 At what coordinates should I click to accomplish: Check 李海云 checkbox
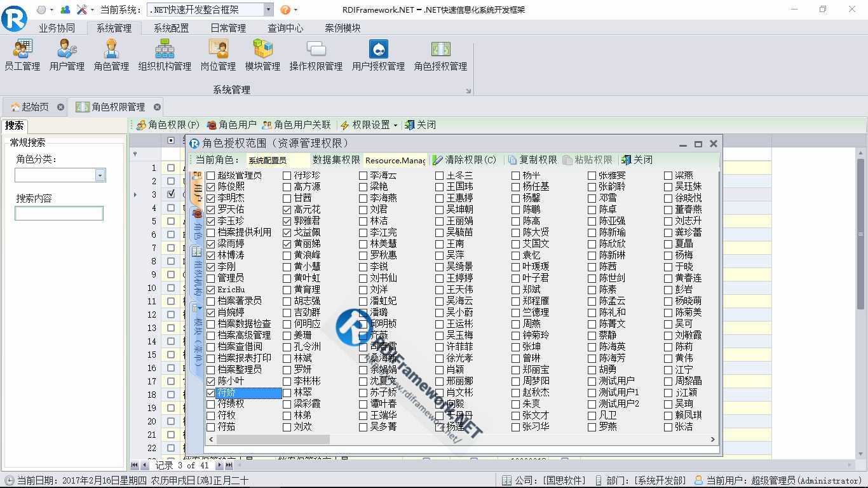[363, 175]
